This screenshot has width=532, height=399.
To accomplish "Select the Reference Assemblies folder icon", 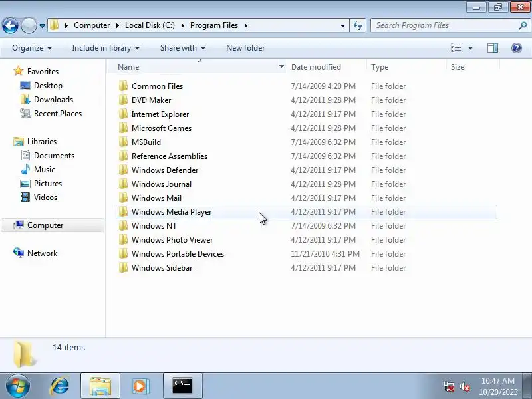I will point(123,156).
